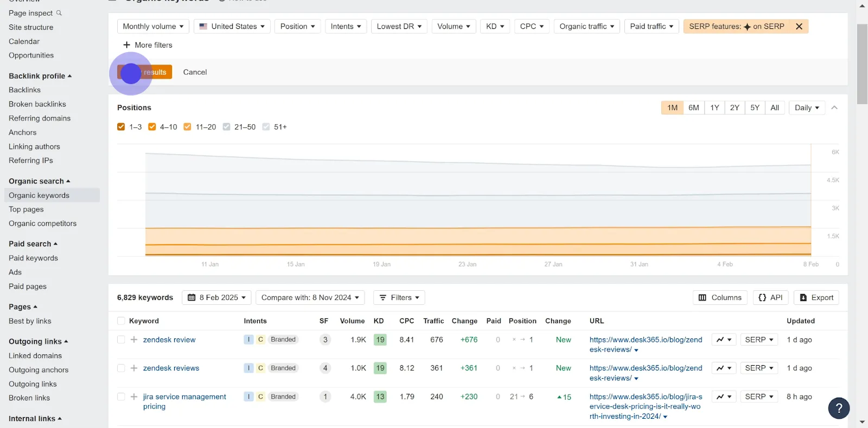Open the help question mark button
The image size is (868, 428).
pos(839,408)
